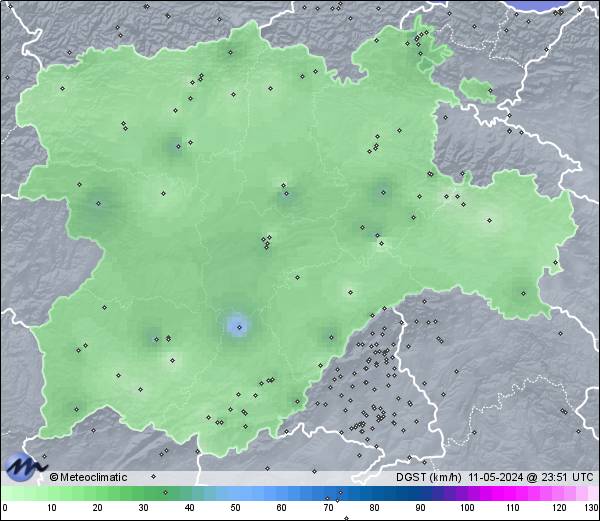Click scale value 50
The image size is (600, 521).
coord(235,508)
